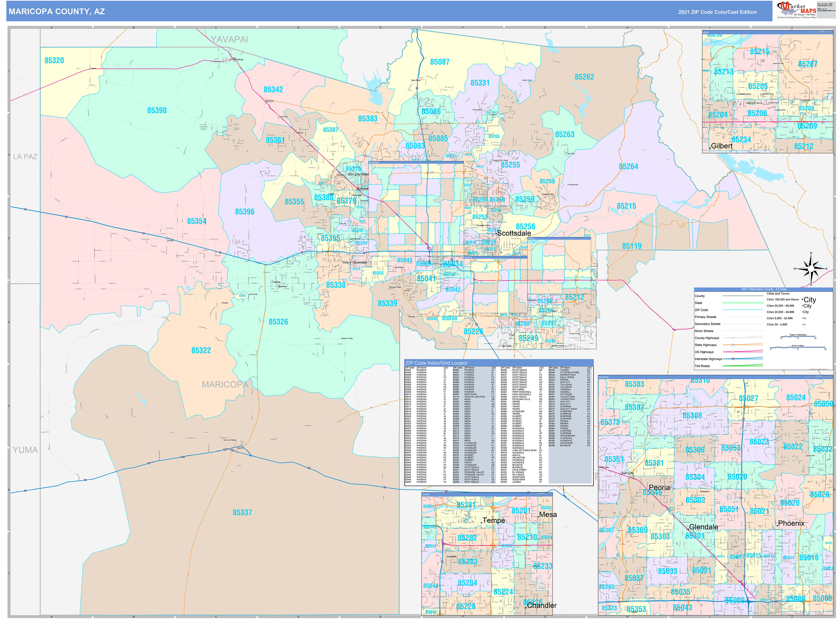Click ZIP code 85259 label
The width and height of the screenshot is (840, 619).
pyautogui.click(x=525, y=199)
